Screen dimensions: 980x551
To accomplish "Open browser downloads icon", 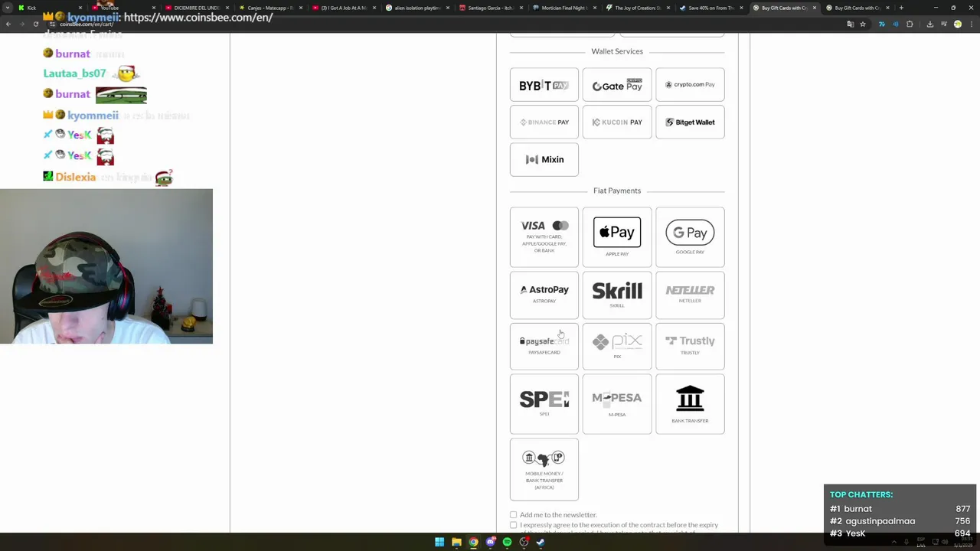I will [x=929, y=24].
